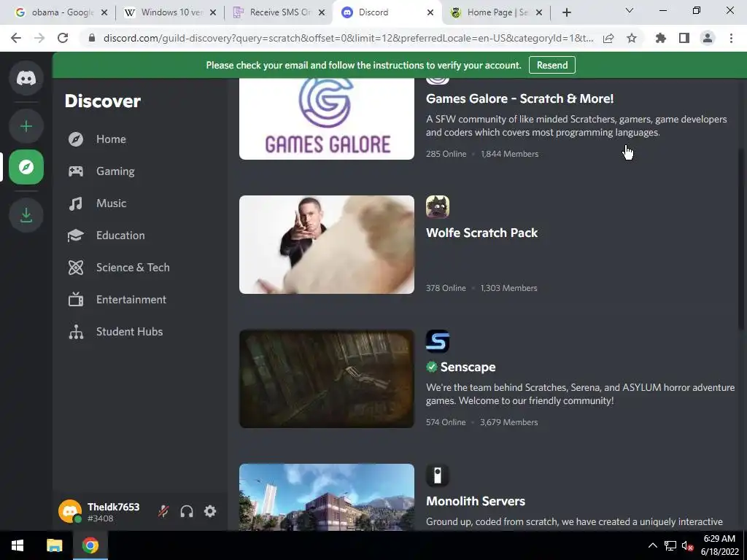Click the Monolith Servers server icon
This screenshot has width=747, height=560.
click(438, 475)
